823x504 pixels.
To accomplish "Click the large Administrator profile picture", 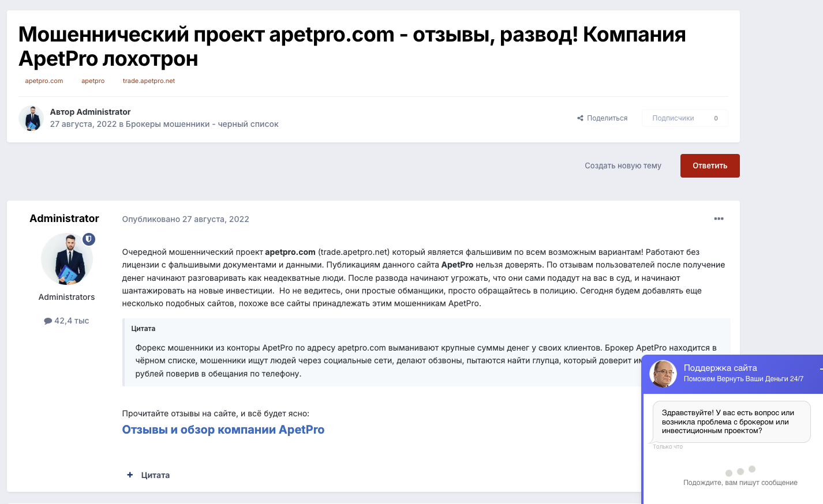I will click(x=67, y=259).
